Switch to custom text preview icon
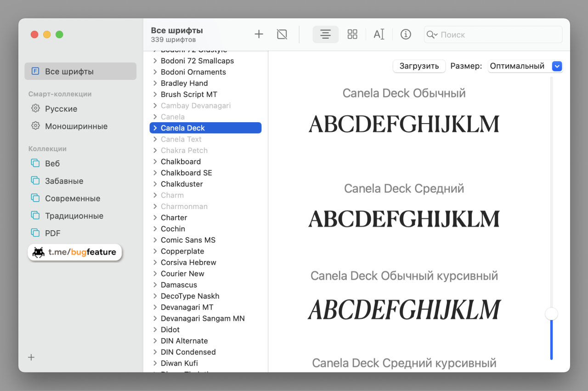 coord(379,34)
